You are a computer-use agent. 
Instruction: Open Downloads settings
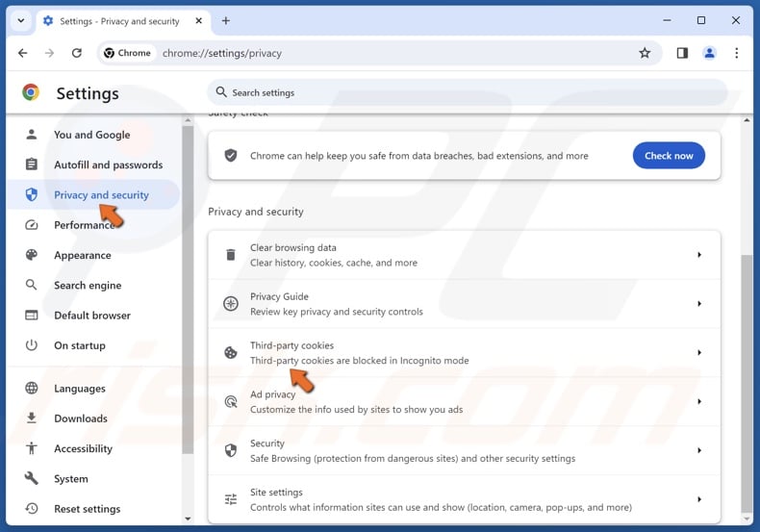94,418
